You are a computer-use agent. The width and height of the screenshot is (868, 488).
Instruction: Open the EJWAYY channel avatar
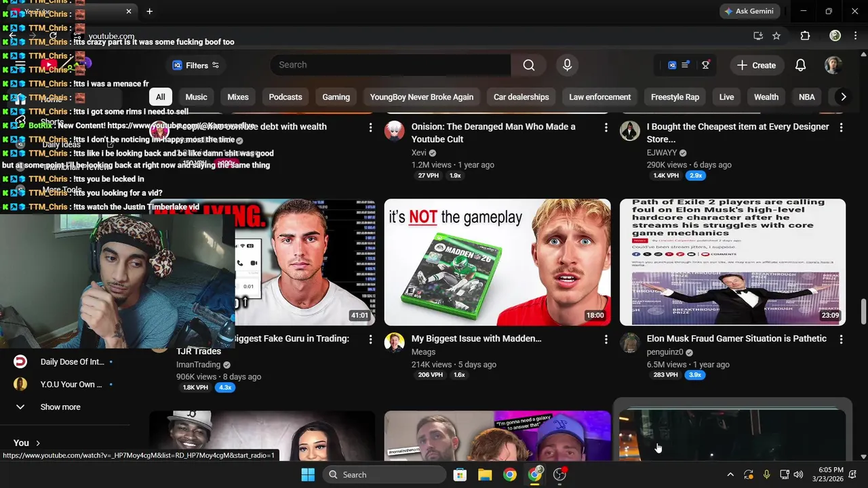point(629,131)
